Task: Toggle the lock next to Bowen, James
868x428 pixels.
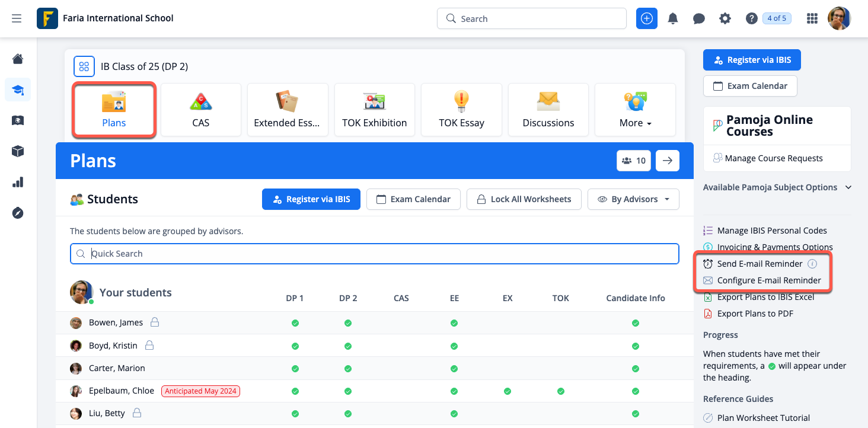Action: pos(155,322)
